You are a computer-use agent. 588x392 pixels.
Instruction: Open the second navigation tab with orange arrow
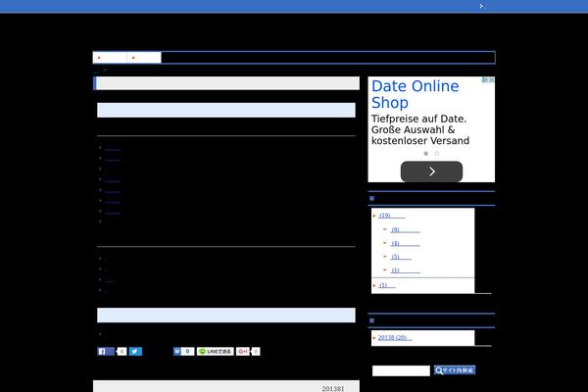(x=144, y=58)
